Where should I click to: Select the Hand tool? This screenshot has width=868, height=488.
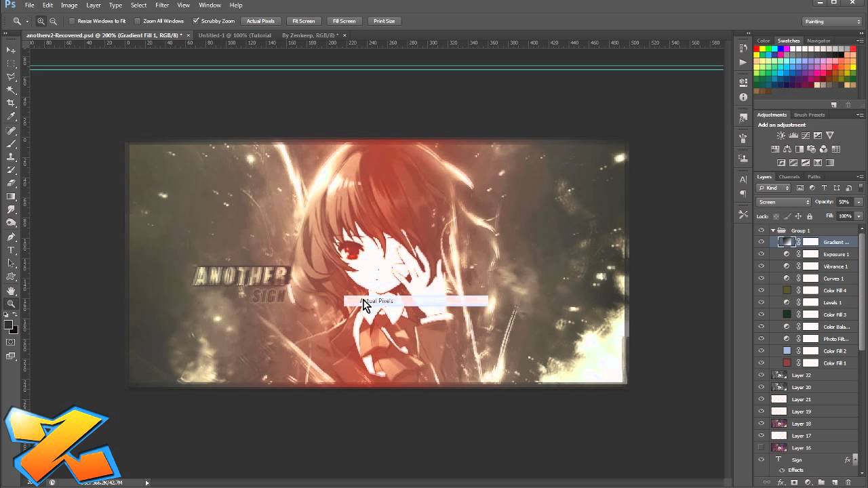[x=11, y=290]
